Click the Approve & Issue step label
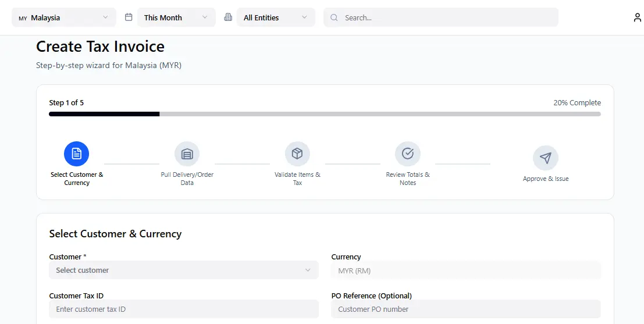644x324 pixels. click(x=545, y=179)
